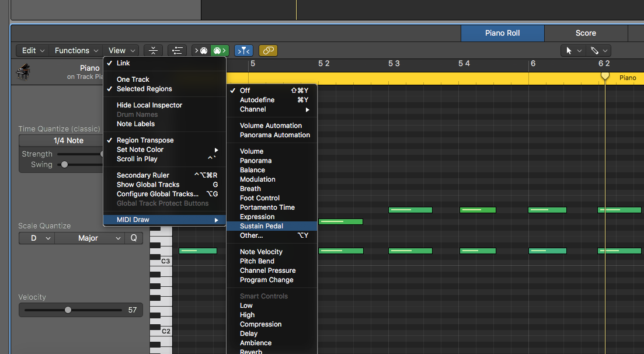Image resolution: width=644 pixels, height=354 pixels.
Task: Click the Event List icon in the toolbar
Action: (177, 50)
